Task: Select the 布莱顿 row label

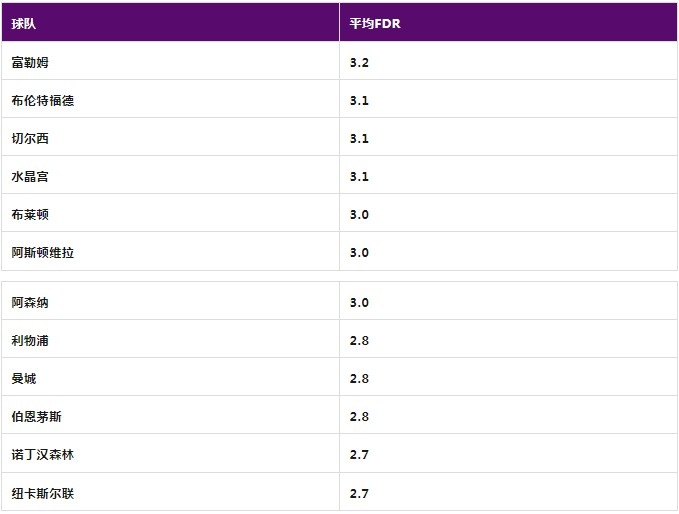Action: point(30,214)
